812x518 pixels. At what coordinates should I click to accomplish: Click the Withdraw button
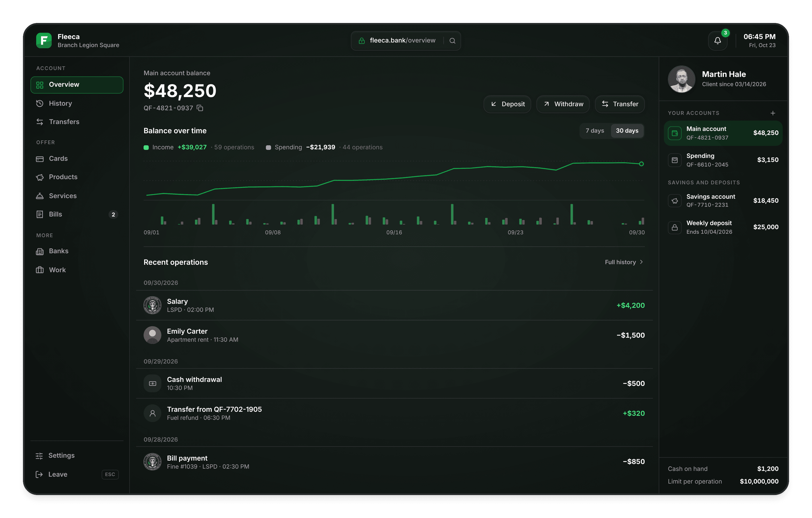[x=563, y=104]
